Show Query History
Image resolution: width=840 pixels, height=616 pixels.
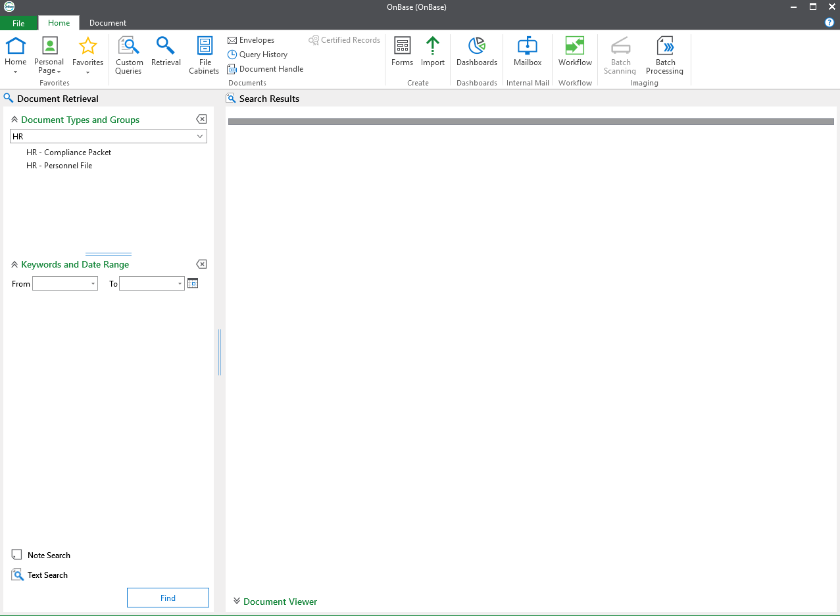(257, 55)
